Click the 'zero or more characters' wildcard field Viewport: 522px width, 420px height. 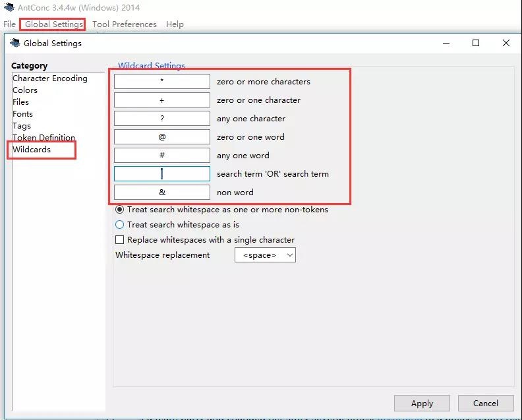click(162, 82)
